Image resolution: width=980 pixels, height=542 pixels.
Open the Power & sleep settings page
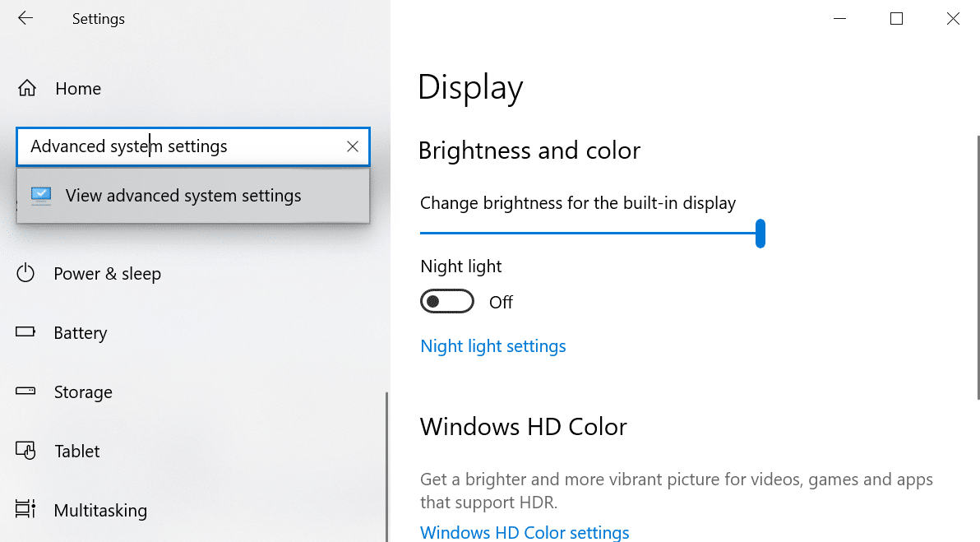(x=108, y=273)
